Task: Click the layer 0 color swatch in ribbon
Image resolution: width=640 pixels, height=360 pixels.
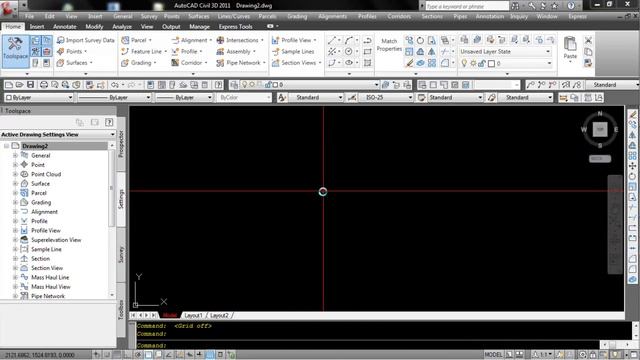Action: pos(491,63)
